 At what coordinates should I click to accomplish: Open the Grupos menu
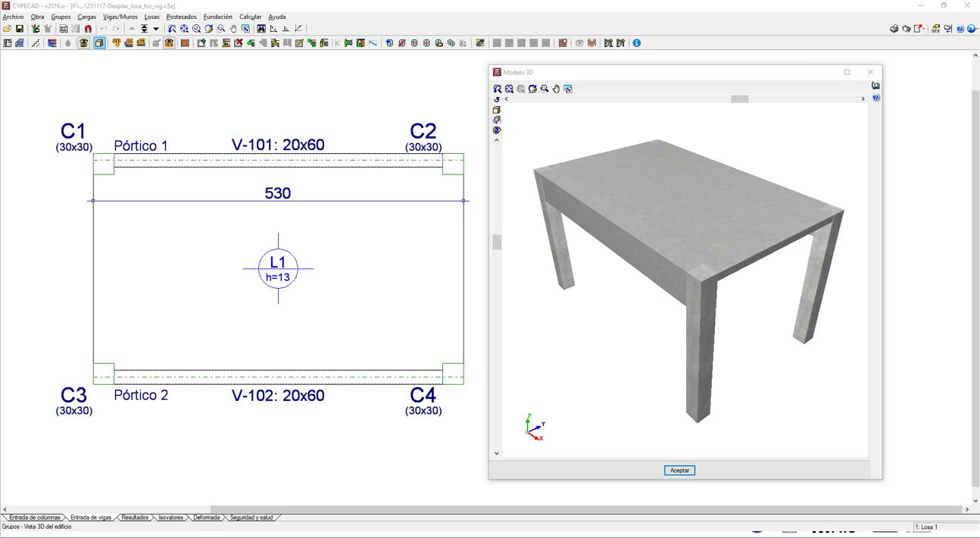point(61,17)
